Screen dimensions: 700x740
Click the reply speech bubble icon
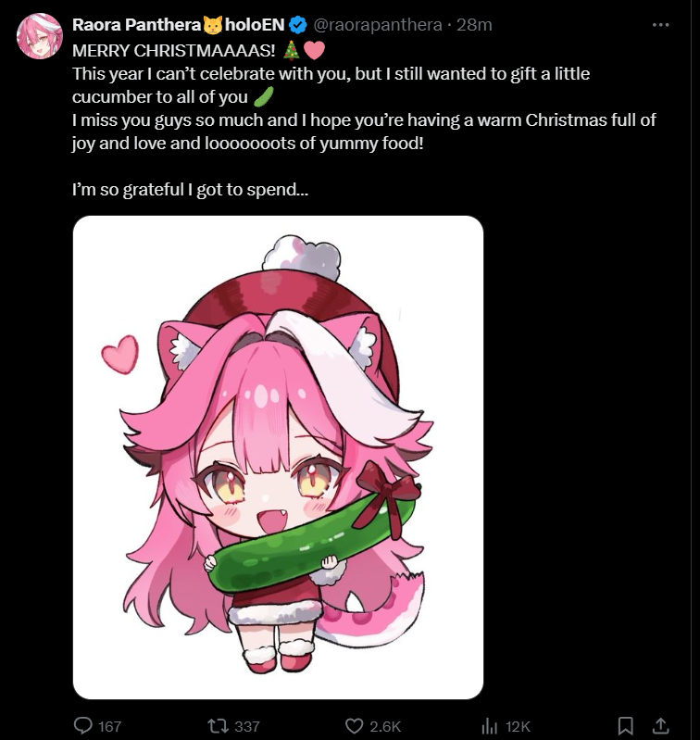(83, 725)
